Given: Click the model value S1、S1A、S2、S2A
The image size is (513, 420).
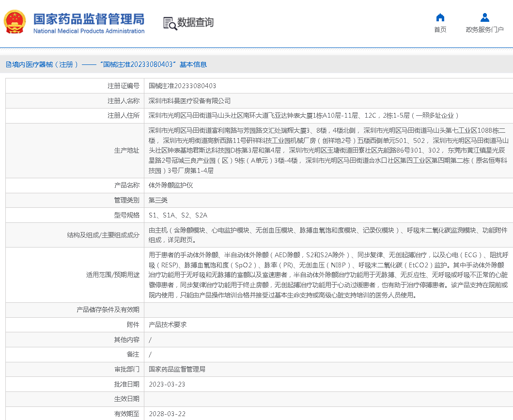Looking at the screenshot, I should [178, 215].
